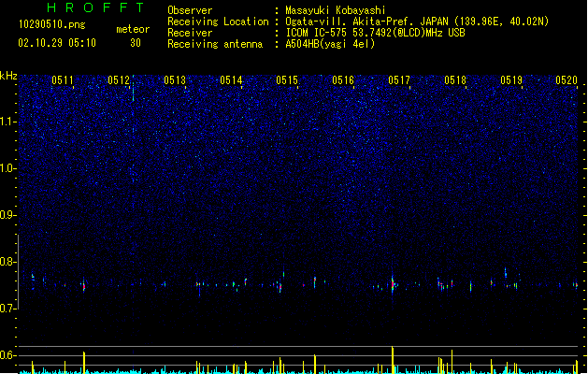588x374 pixels.
Task: Click time marker 0517
Action: [x=399, y=80]
